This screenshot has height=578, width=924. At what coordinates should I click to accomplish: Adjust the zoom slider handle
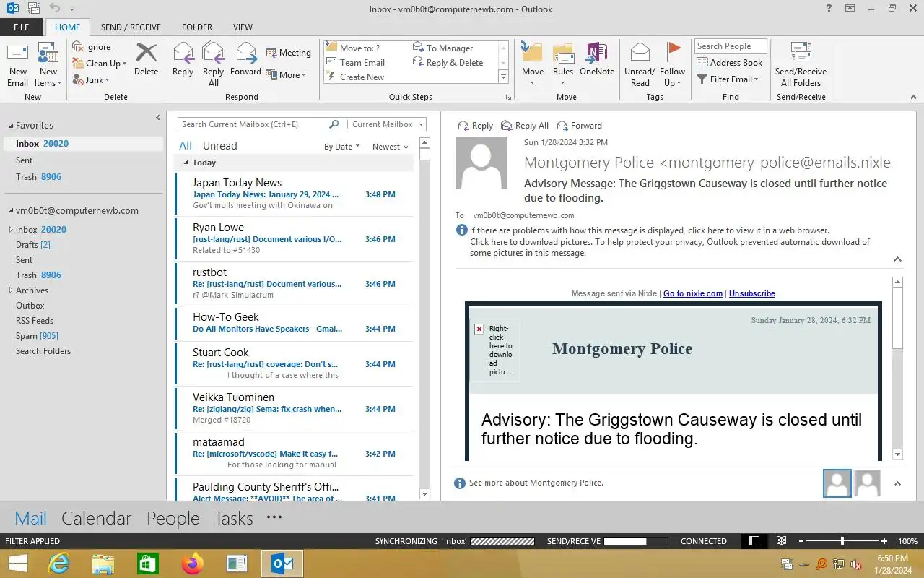pyautogui.click(x=842, y=541)
